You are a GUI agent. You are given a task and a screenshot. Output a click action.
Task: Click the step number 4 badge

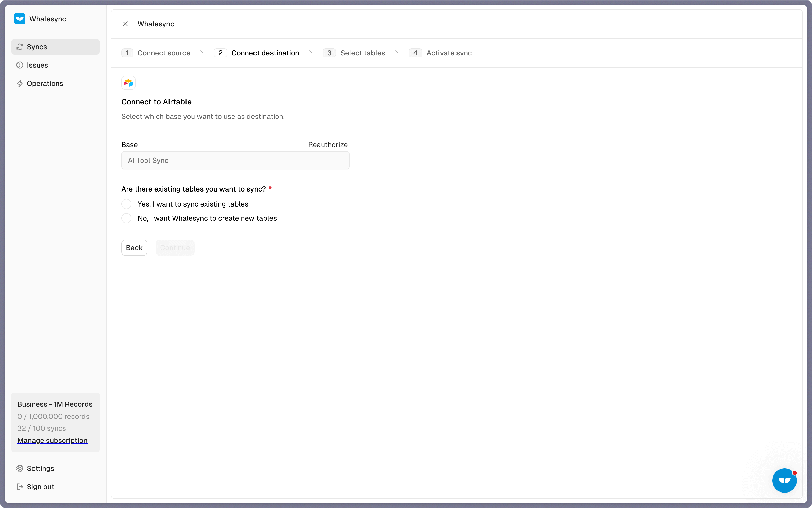(x=415, y=53)
